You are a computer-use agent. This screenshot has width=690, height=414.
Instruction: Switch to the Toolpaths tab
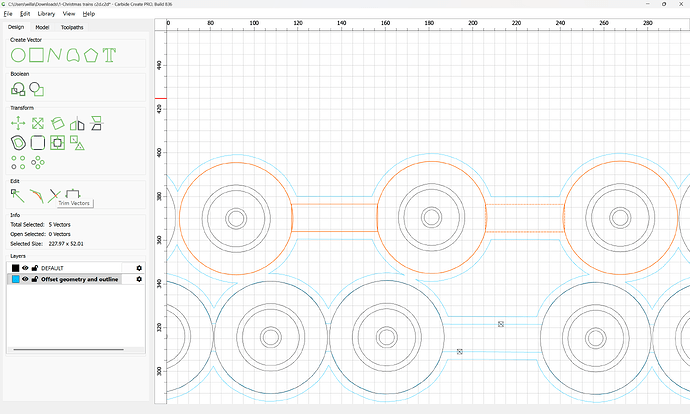pos(72,27)
